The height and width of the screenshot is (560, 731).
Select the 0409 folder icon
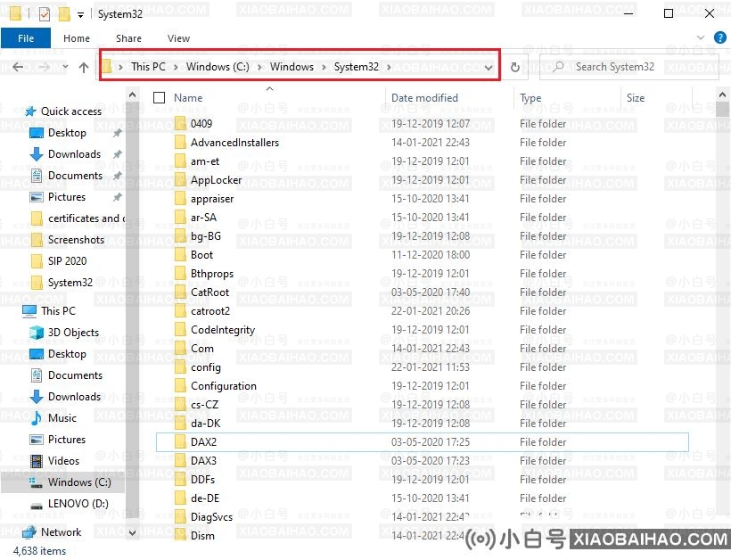(180, 124)
